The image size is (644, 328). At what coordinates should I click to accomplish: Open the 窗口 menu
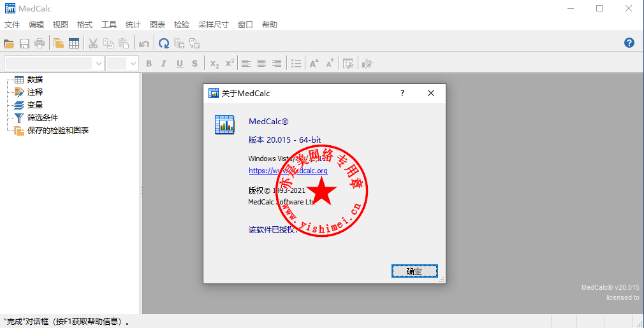click(x=245, y=25)
